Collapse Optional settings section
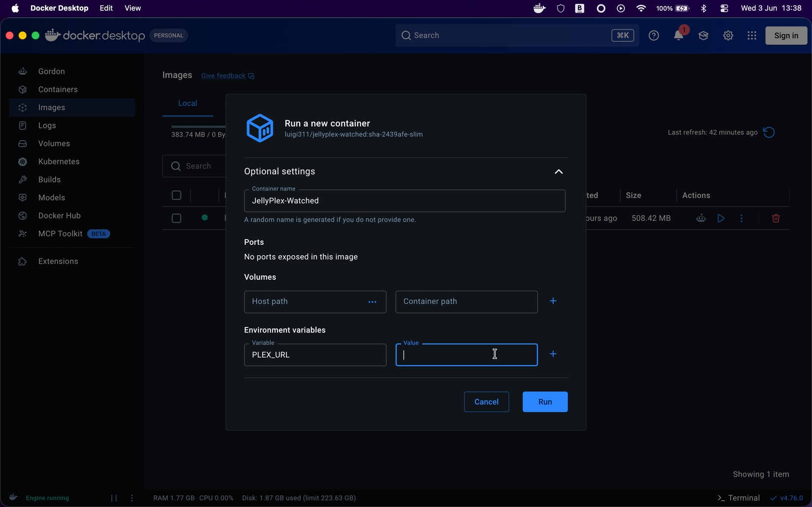 [559, 172]
